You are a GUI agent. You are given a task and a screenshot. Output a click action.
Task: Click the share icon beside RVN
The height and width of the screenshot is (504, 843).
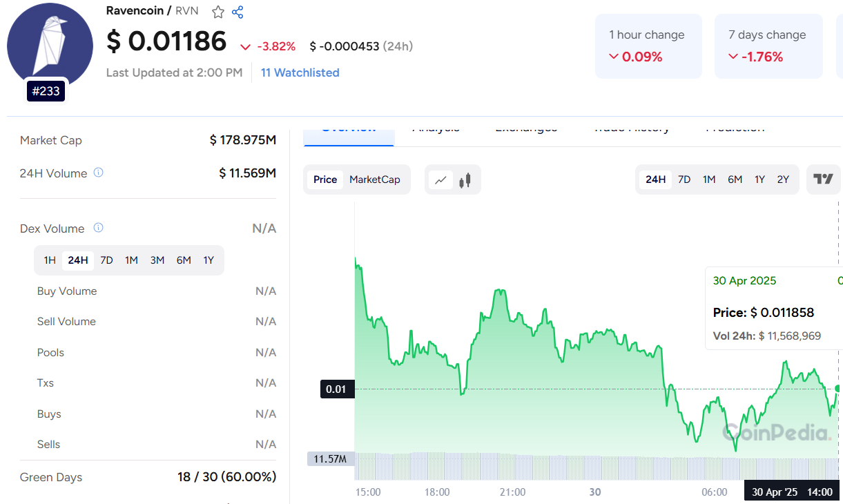point(238,12)
